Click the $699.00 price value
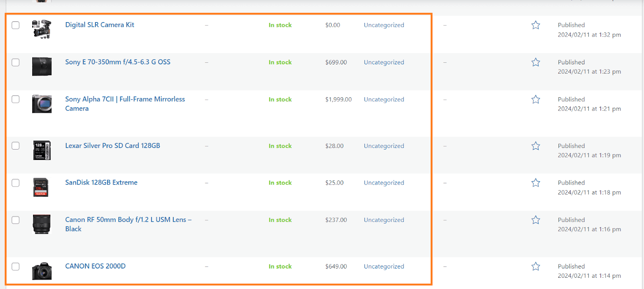The image size is (644, 289). click(x=336, y=62)
